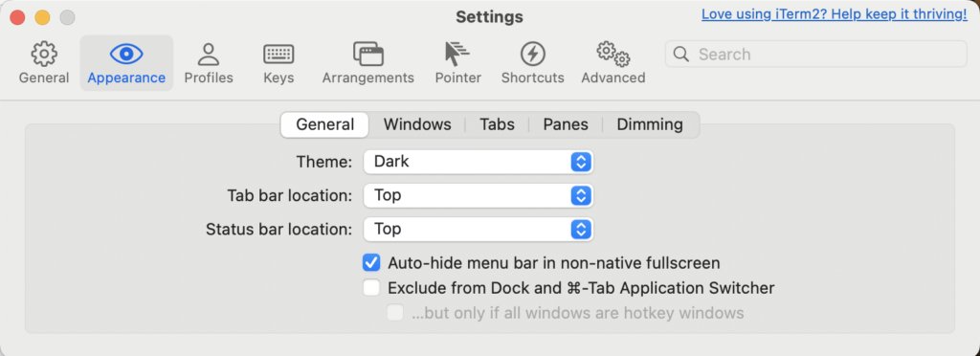Switch to the Windows tab
980x356 pixels.
[x=417, y=124]
